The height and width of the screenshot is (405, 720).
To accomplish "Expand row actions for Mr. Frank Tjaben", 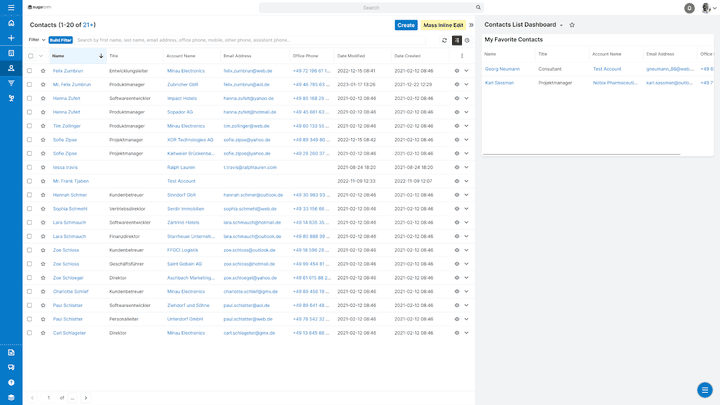I will coord(466,181).
